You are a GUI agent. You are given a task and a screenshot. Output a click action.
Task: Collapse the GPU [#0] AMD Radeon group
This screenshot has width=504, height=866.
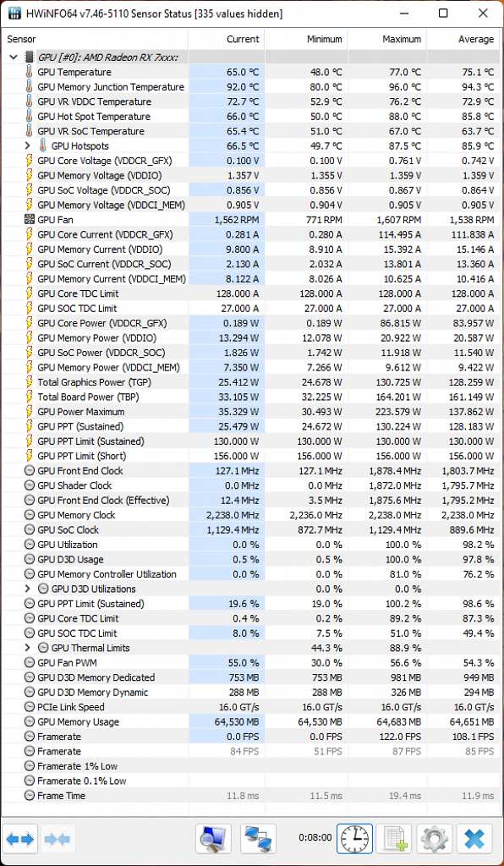coord(14,57)
